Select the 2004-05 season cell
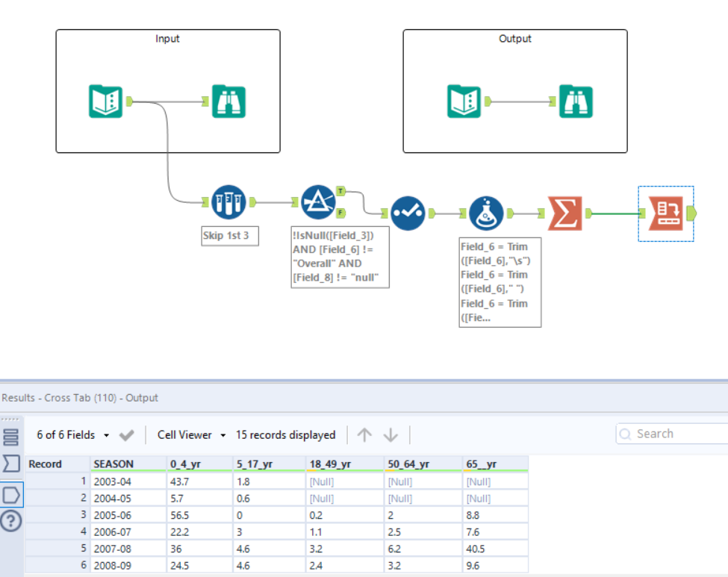This screenshot has width=728, height=577. pyautogui.click(x=128, y=499)
